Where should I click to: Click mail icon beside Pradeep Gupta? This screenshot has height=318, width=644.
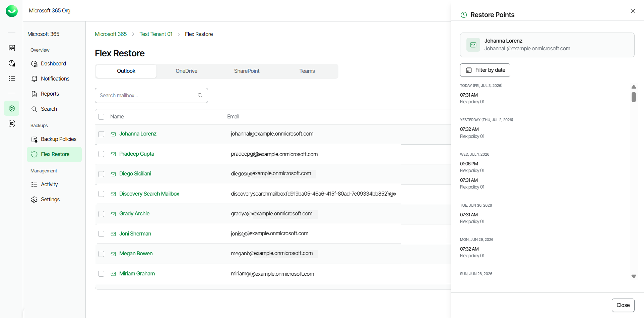pos(113,154)
